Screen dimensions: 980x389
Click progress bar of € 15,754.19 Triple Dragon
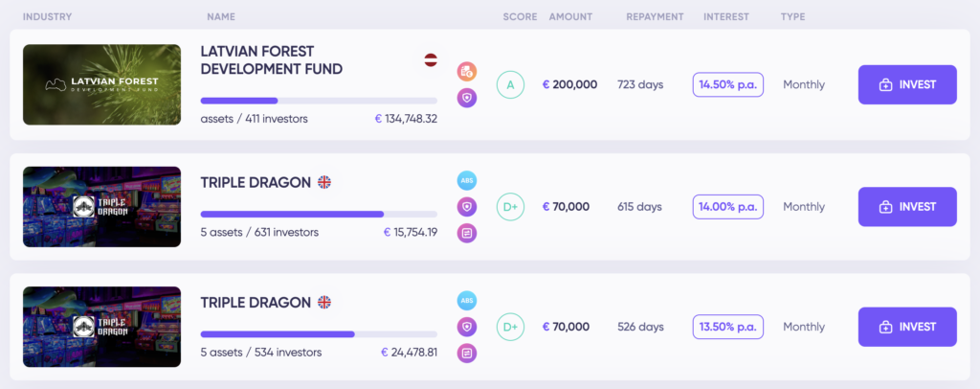coord(319,214)
